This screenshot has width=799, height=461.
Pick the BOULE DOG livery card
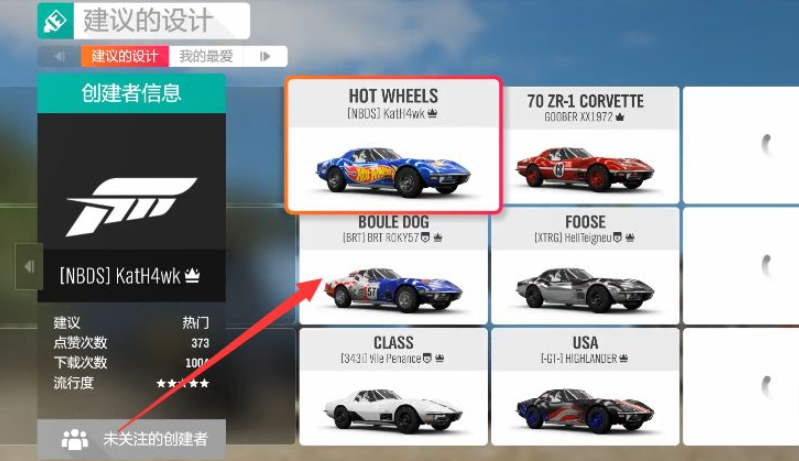tap(393, 268)
